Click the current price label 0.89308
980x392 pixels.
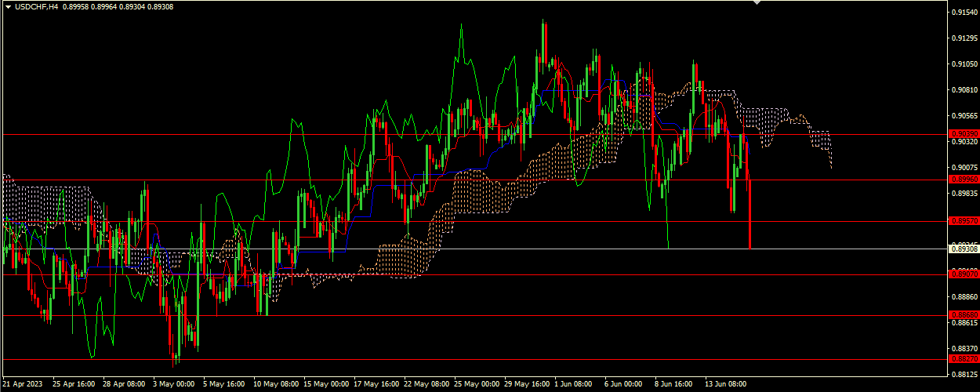point(963,249)
